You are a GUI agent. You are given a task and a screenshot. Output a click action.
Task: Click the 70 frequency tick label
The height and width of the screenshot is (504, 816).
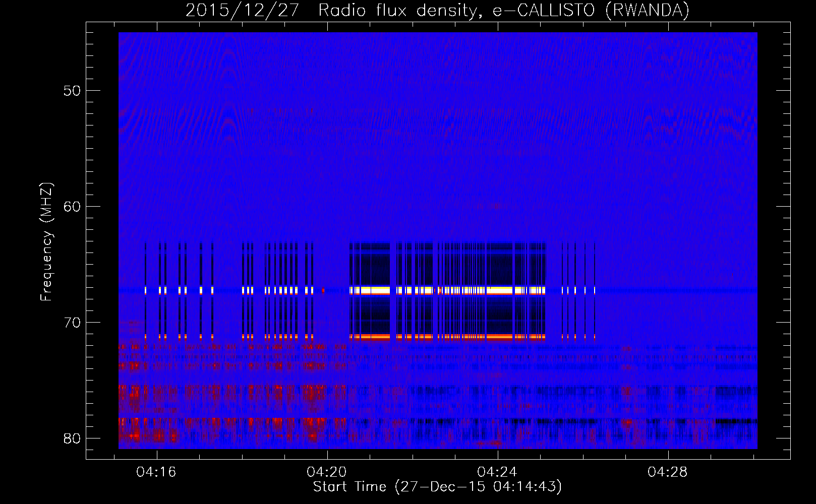click(72, 323)
